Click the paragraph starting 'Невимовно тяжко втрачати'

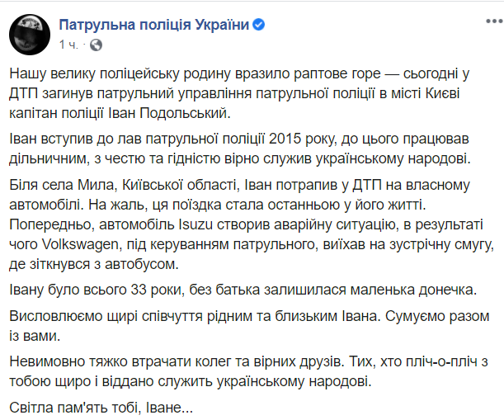tap(247, 372)
